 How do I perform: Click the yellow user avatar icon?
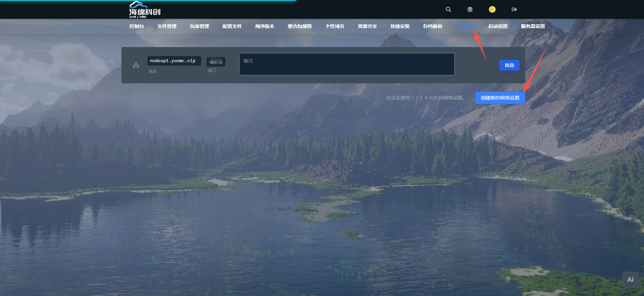(x=492, y=9)
